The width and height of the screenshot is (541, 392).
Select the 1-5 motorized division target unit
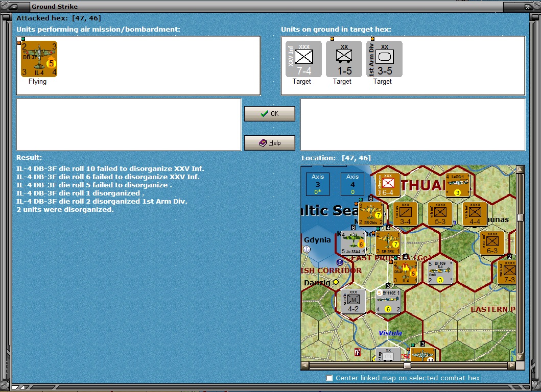coord(344,59)
